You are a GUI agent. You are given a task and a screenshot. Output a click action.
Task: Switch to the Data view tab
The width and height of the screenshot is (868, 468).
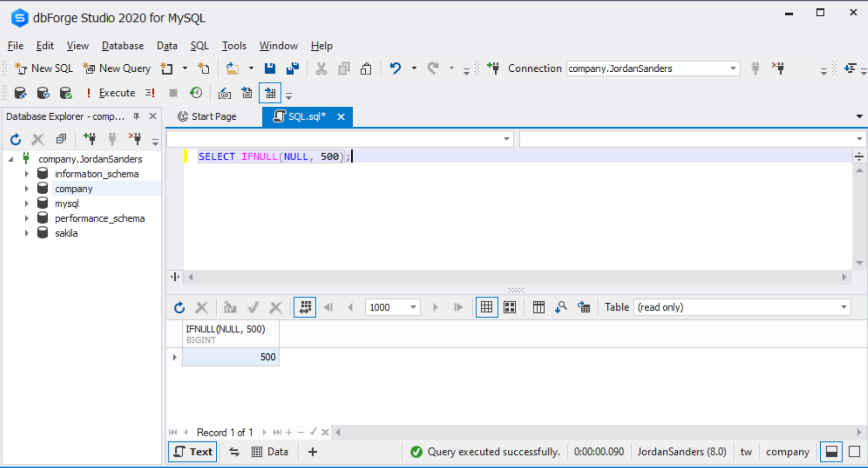271,452
